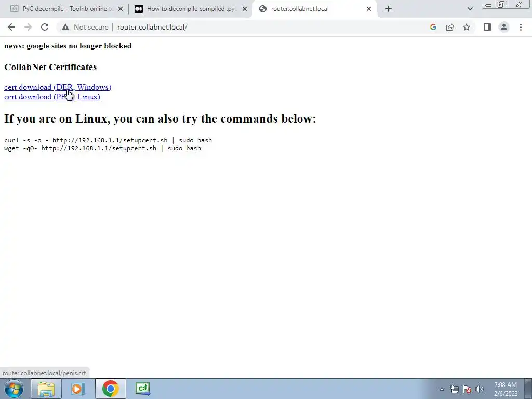Download the PEM Linux certificate

(52, 97)
